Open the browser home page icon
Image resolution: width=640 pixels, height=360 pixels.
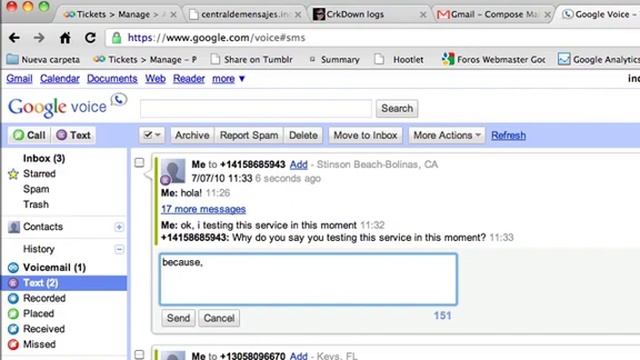65,38
